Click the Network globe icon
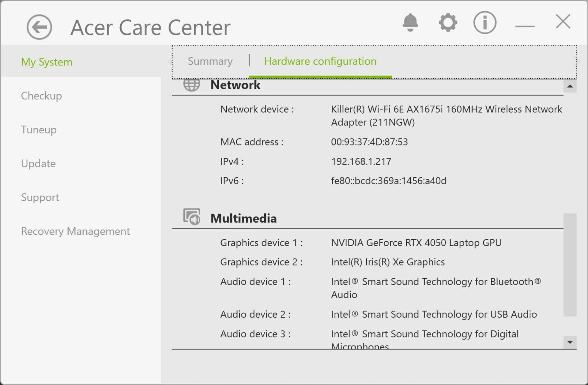The height and width of the screenshot is (385, 588). tap(192, 85)
